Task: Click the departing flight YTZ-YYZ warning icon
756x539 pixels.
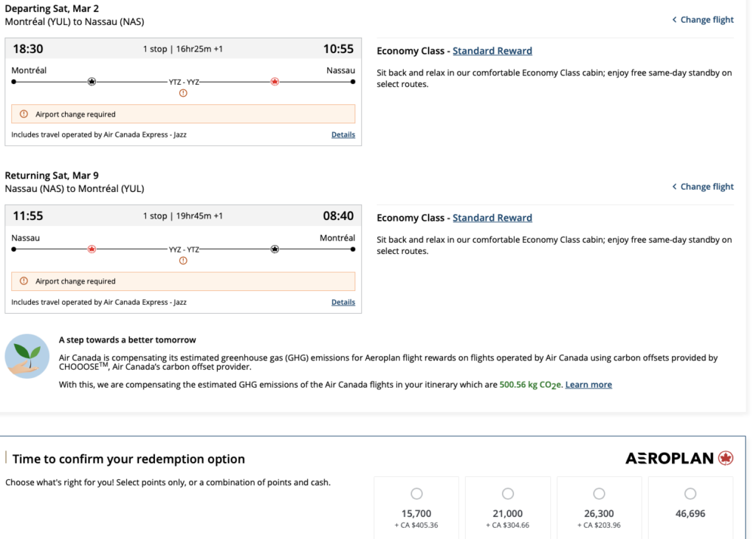Action: [183, 93]
